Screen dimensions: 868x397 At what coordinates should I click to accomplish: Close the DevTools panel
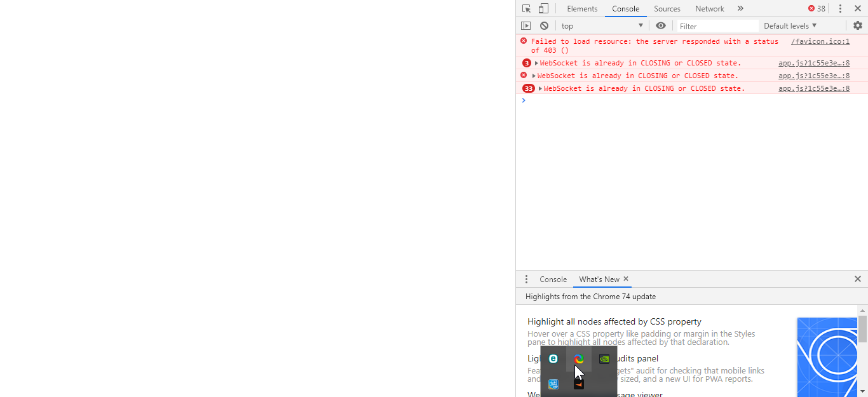pos(858,8)
